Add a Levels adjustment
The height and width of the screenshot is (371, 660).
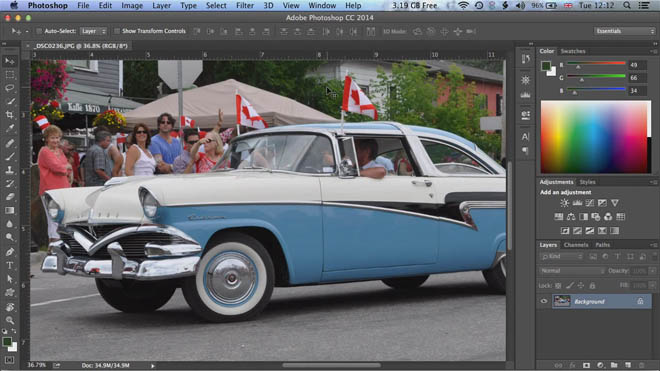click(x=577, y=203)
